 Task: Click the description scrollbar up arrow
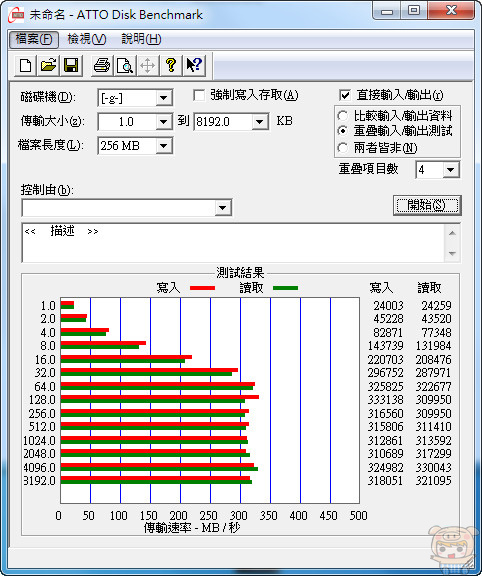pos(452,233)
